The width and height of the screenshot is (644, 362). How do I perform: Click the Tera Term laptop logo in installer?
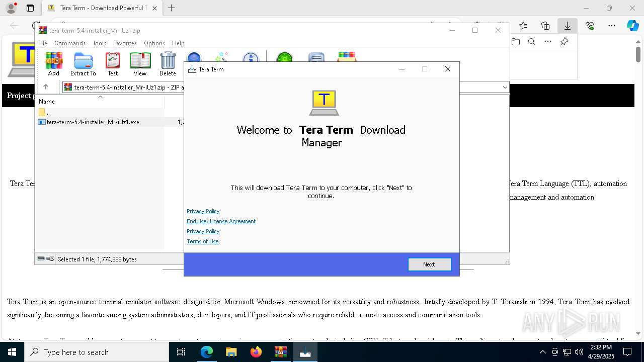pyautogui.click(x=324, y=103)
